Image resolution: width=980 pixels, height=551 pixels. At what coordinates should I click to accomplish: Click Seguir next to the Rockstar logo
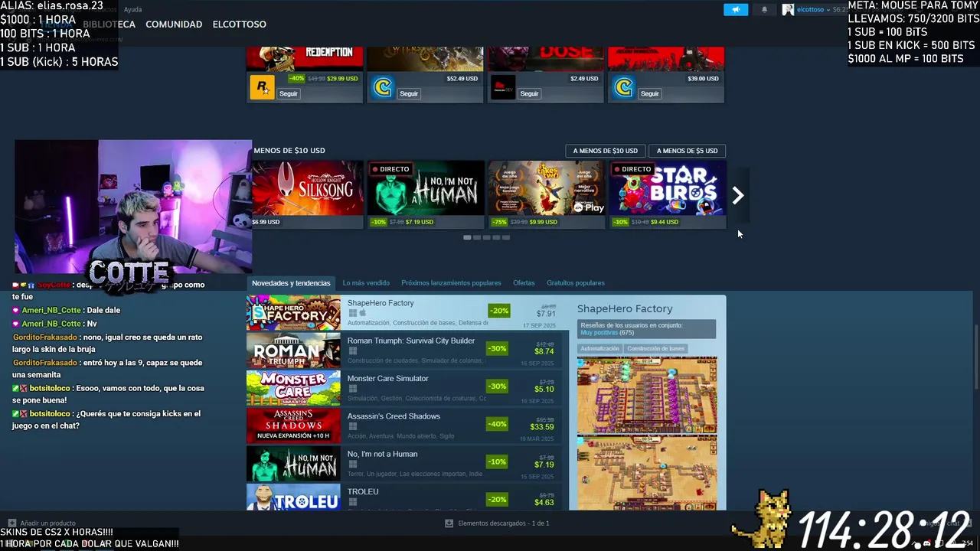[x=288, y=93]
